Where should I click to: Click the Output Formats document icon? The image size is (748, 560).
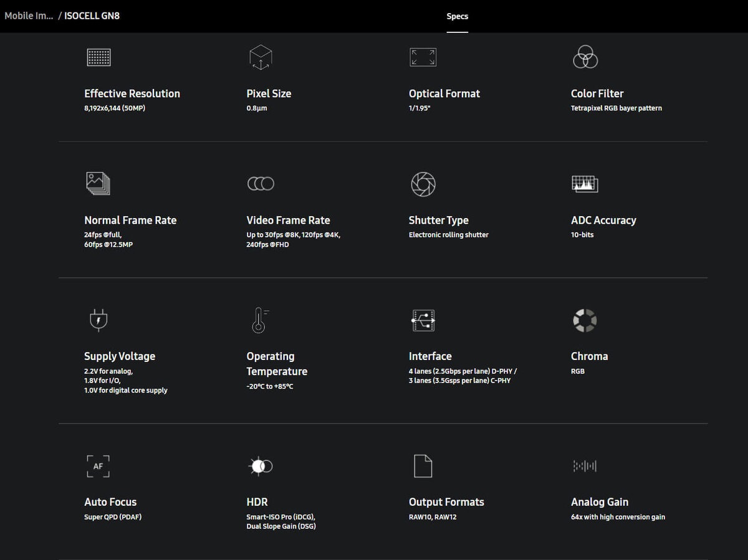coord(423,466)
